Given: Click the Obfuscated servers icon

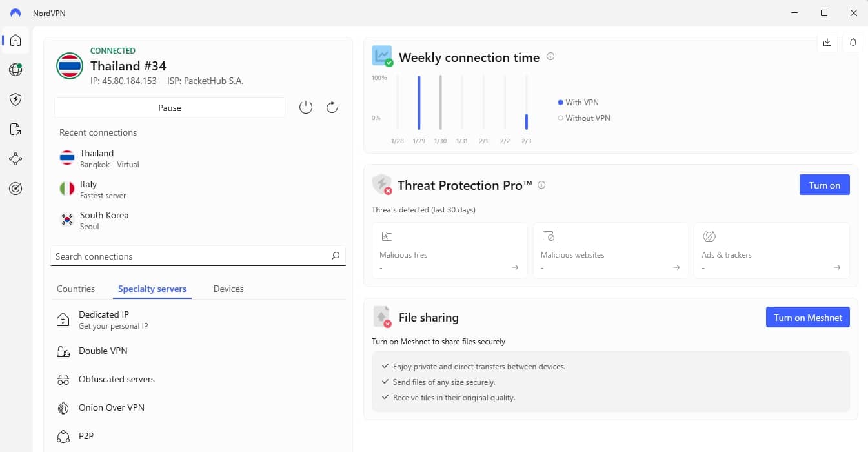Looking at the screenshot, I should 63,380.
